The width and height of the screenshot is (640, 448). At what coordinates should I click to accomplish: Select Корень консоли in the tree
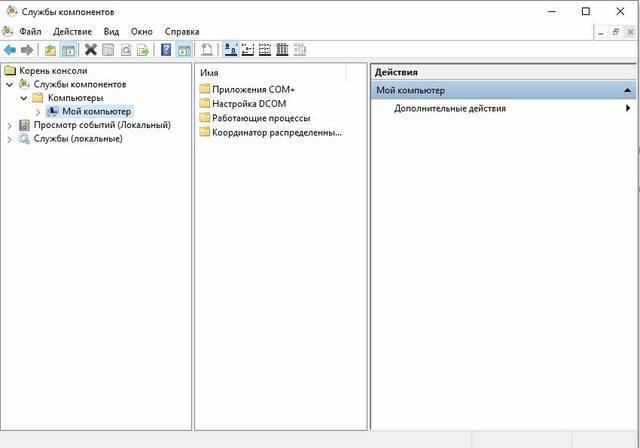[x=53, y=71]
